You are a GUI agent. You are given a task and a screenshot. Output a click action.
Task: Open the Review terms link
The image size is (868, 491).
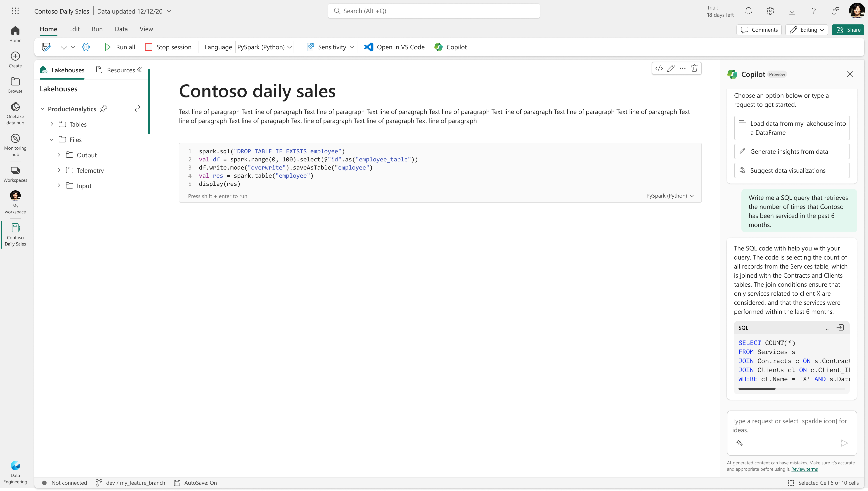[x=804, y=469]
